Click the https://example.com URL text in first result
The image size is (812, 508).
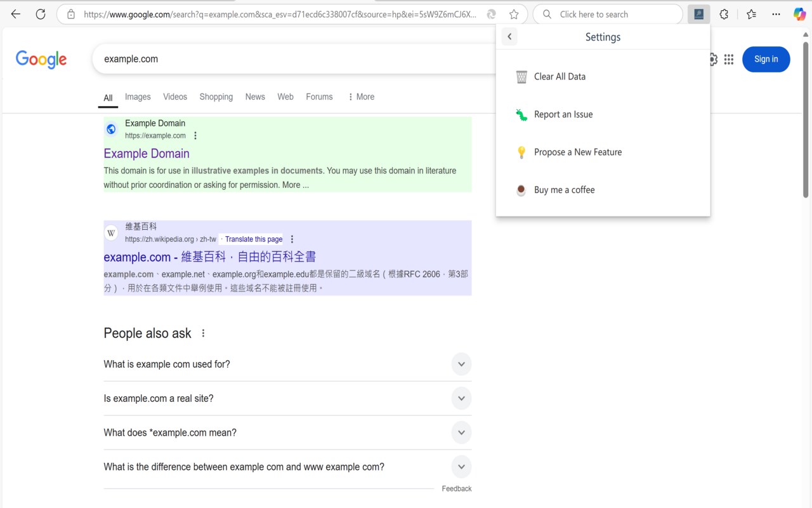pos(155,135)
